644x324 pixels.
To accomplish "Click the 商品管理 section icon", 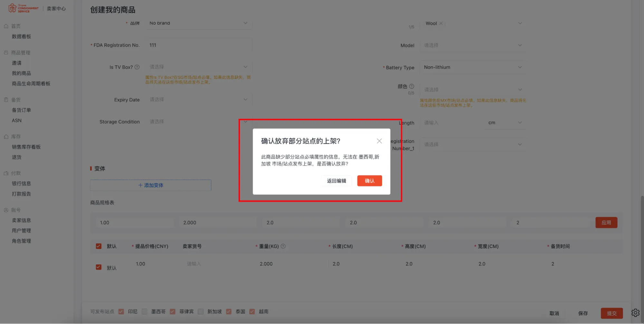I will [6, 52].
